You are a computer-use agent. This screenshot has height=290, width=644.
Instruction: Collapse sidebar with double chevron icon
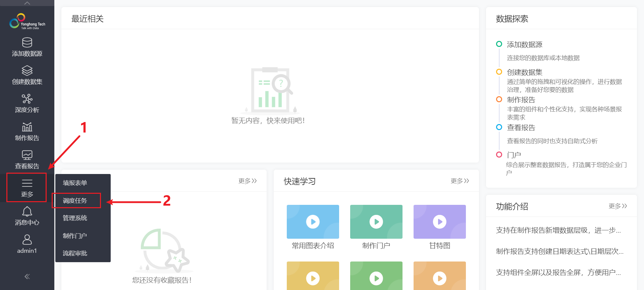pyautogui.click(x=27, y=277)
